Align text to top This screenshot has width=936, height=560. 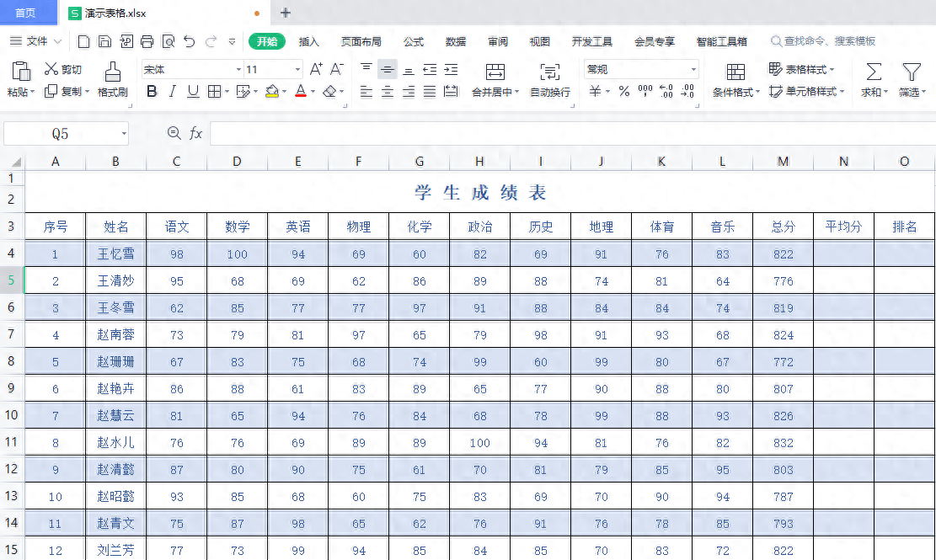[366, 69]
